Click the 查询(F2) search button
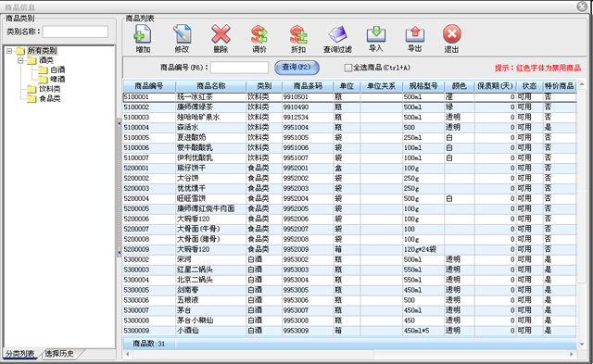593x364 pixels. 296,68
